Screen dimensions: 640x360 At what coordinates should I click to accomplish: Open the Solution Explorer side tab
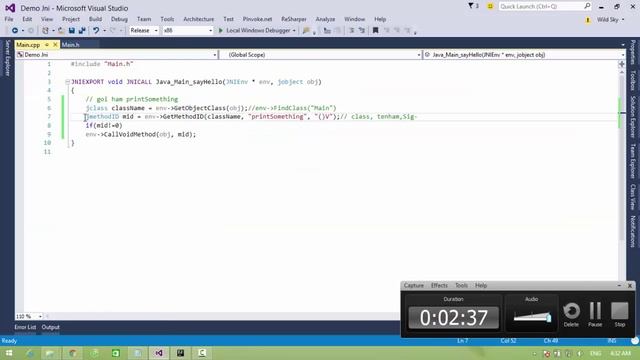click(633, 117)
